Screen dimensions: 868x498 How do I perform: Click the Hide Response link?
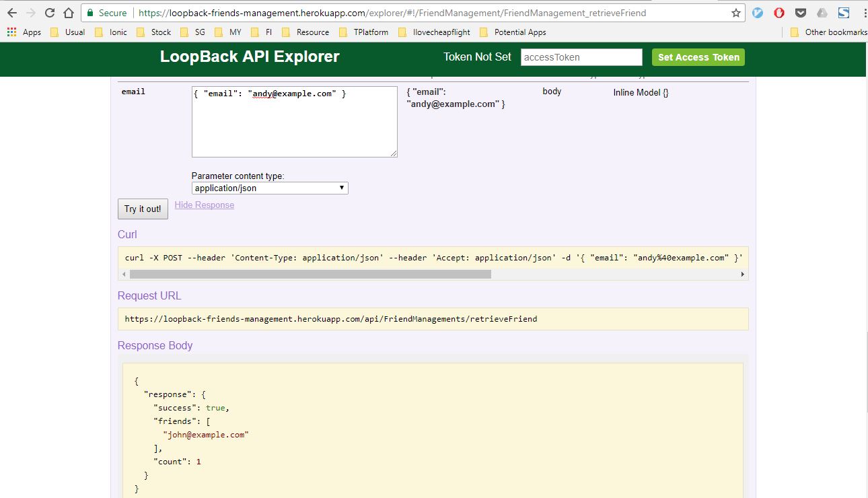[205, 205]
